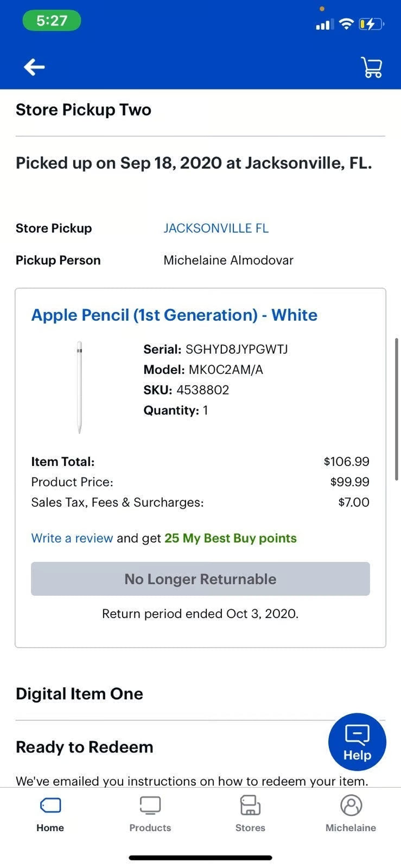Tap the battery charging indicator
Image resolution: width=401 pixels, height=868 pixels.
pyautogui.click(x=371, y=24)
